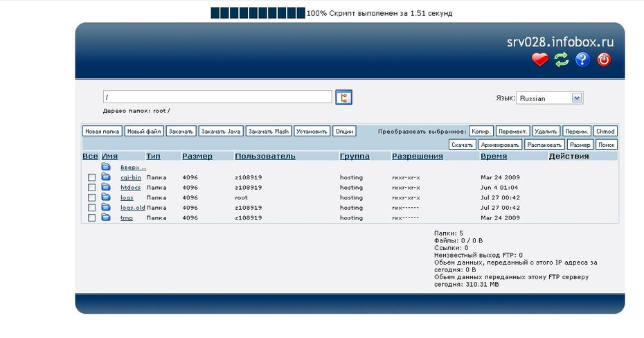Screen dimensions: 644x338
Task: Click the red heart bookmark icon
Action: [539, 60]
